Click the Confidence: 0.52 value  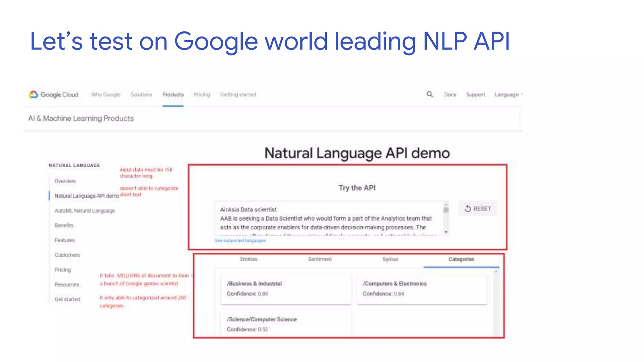point(247,330)
